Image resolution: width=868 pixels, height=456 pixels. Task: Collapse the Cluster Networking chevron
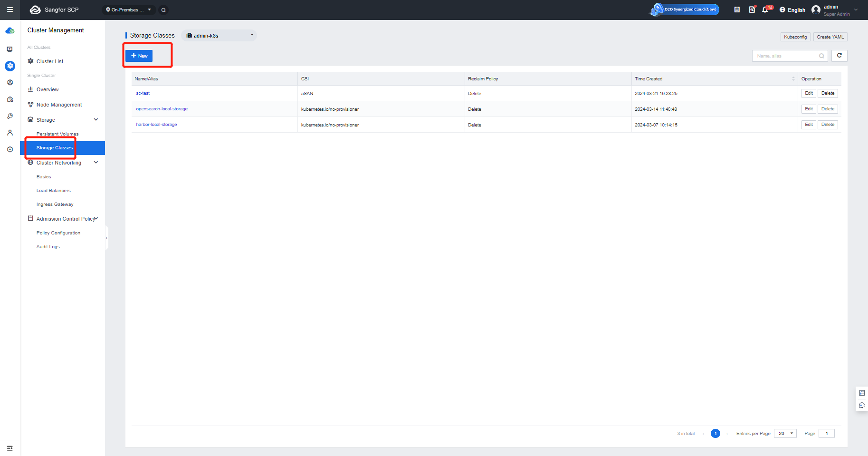click(x=96, y=163)
